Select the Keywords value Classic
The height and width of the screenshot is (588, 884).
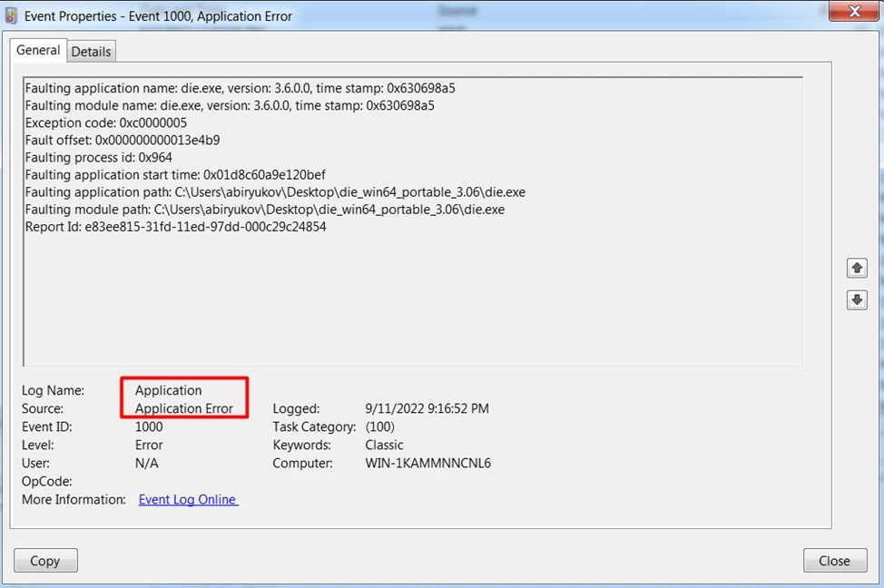click(384, 445)
